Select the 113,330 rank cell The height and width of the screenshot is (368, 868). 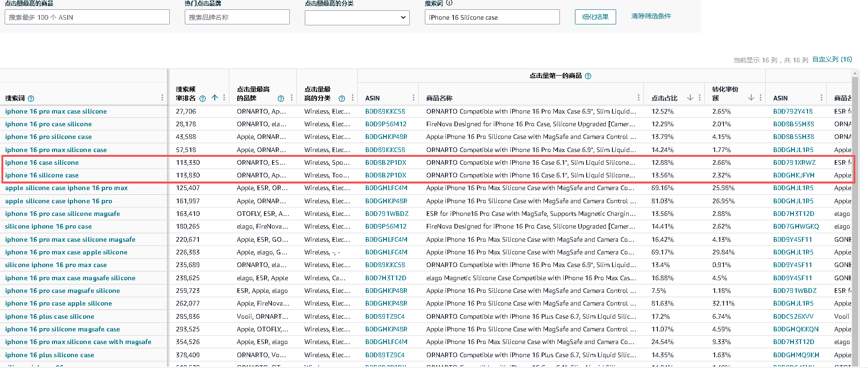pos(188,163)
